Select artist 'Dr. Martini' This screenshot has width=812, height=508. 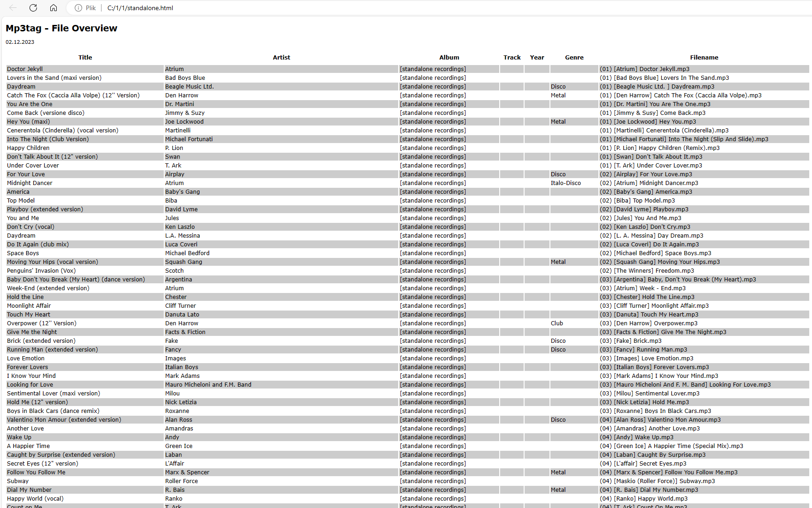179,104
